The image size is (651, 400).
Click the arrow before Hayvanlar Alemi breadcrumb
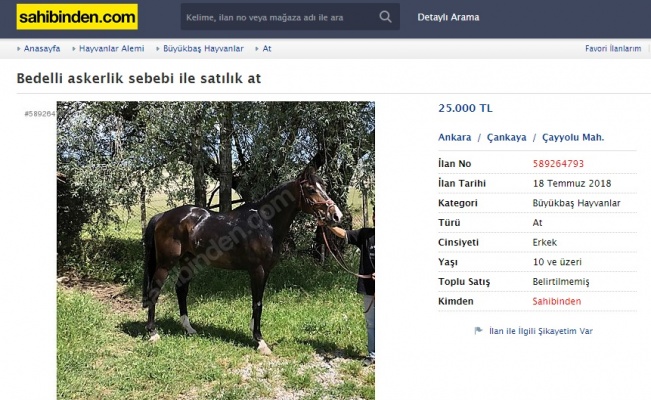click(74, 49)
